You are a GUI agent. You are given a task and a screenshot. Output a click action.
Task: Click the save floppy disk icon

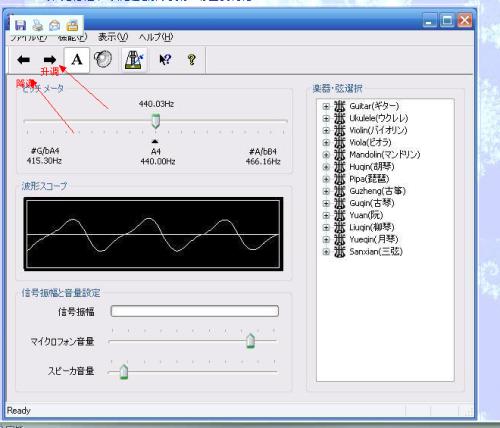click(x=21, y=25)
